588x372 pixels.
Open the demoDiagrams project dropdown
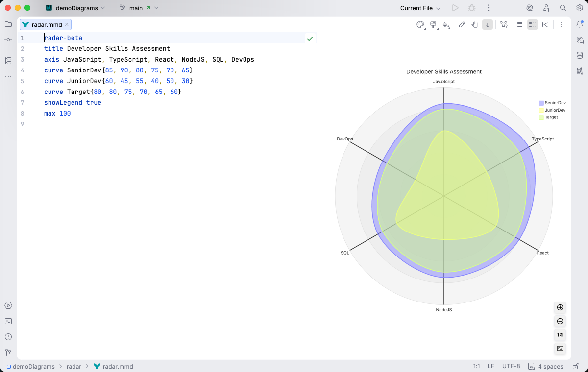[x=75, y=8]
